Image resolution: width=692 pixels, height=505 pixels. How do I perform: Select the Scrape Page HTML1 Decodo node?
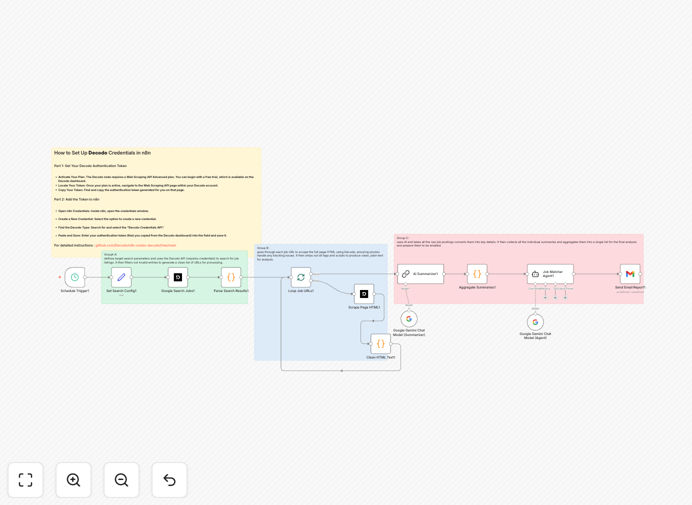(x=364, y=294)
